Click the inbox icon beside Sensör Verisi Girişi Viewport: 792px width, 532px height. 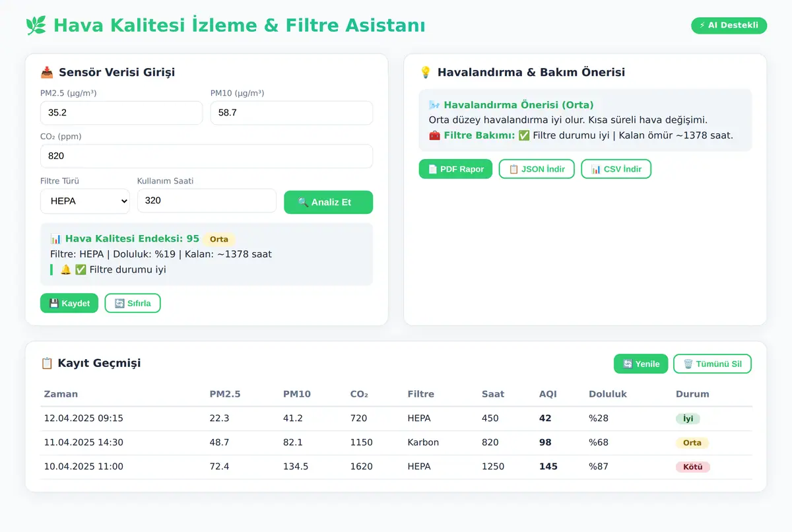click(47, 73)
